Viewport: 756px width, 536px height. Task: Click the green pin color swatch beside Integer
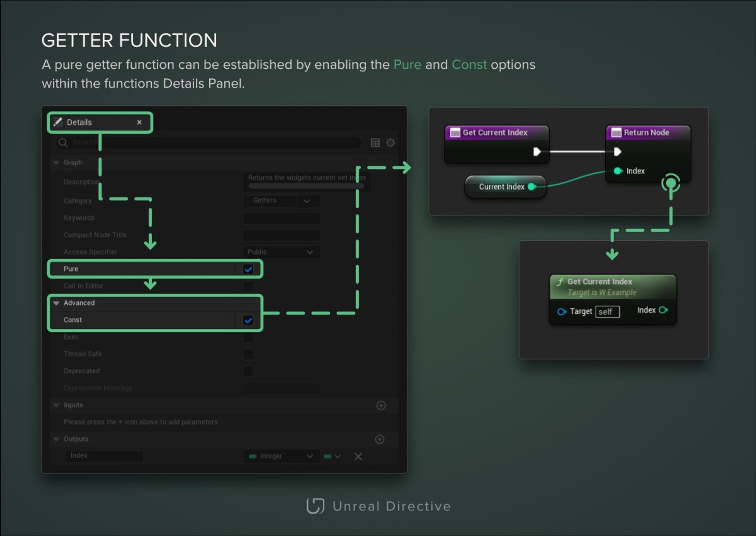[x=328, y=456]
